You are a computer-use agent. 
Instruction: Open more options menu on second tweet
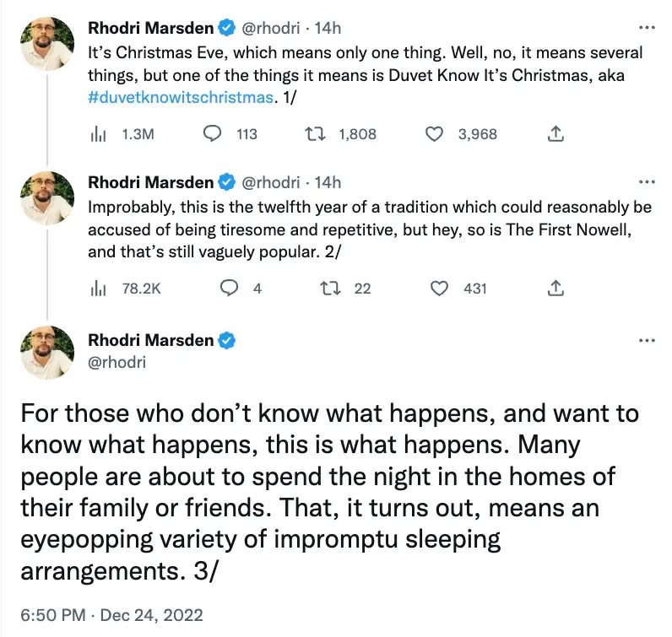[x=647, y=181]
